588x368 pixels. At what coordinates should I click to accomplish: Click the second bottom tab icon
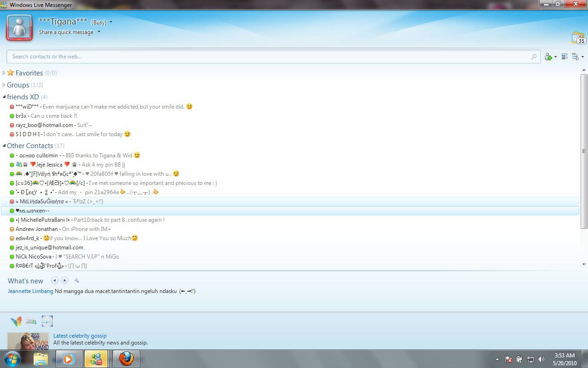click(x=31, y=321)
